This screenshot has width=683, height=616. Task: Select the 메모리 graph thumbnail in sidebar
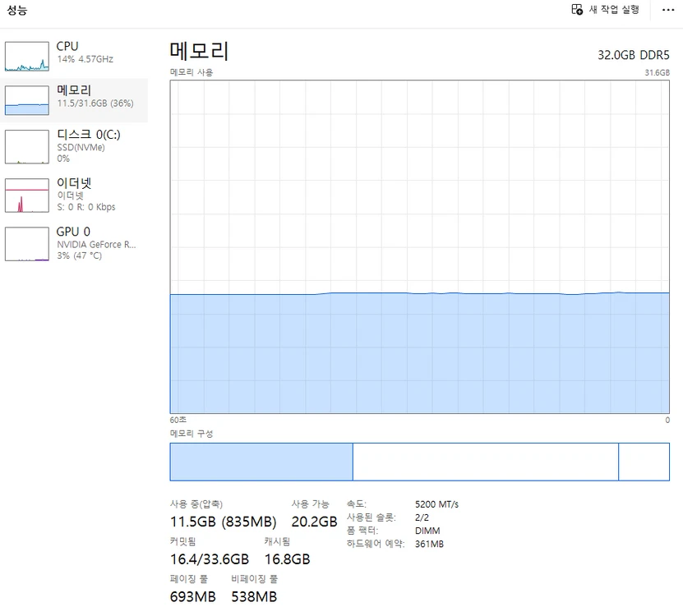[27, 100]
